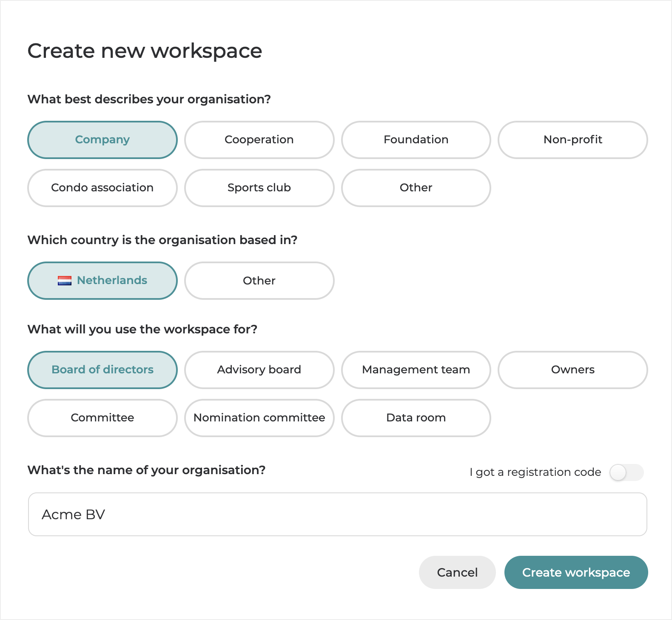Click the Create workspace button

pos(576,572)
